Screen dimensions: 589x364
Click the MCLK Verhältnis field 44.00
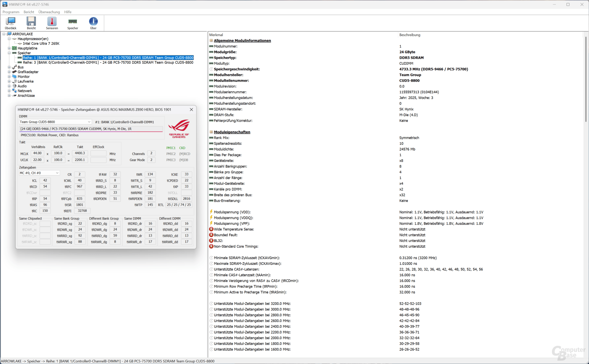pos(37,153)
